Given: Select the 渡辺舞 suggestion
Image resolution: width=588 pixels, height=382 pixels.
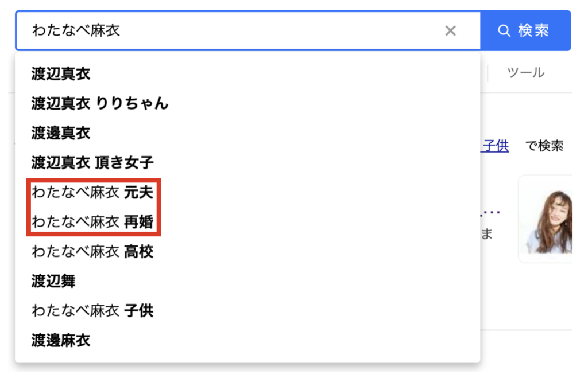Looking at the screenshot, I should pyautogui.click(x=247, y=281).
